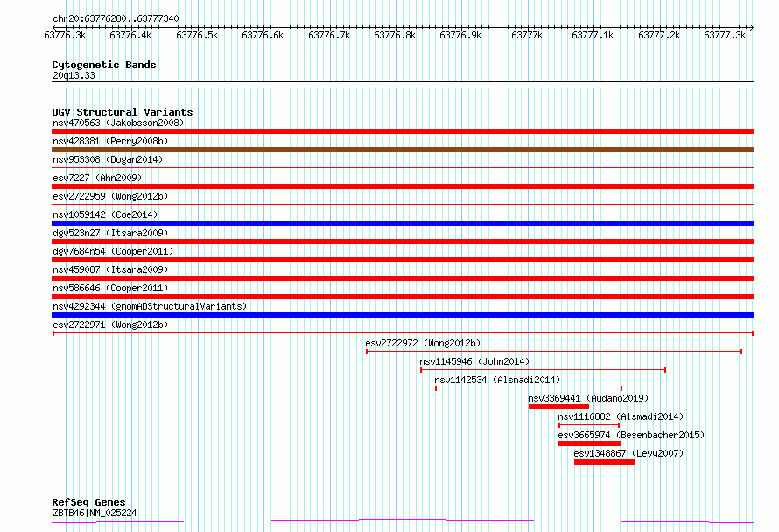Screen dimensions: 779x532
Task: Select the blue bar for nsv1059142
Action: [403, 223]
